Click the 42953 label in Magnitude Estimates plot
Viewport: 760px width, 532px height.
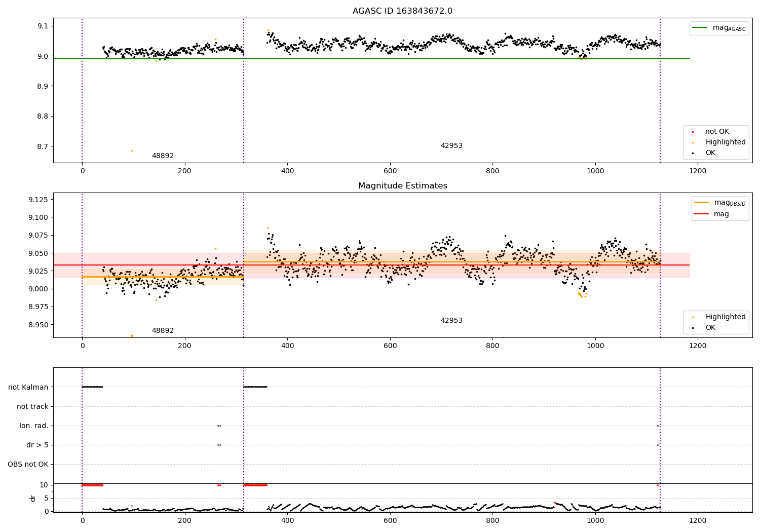[x=451, y=321]
